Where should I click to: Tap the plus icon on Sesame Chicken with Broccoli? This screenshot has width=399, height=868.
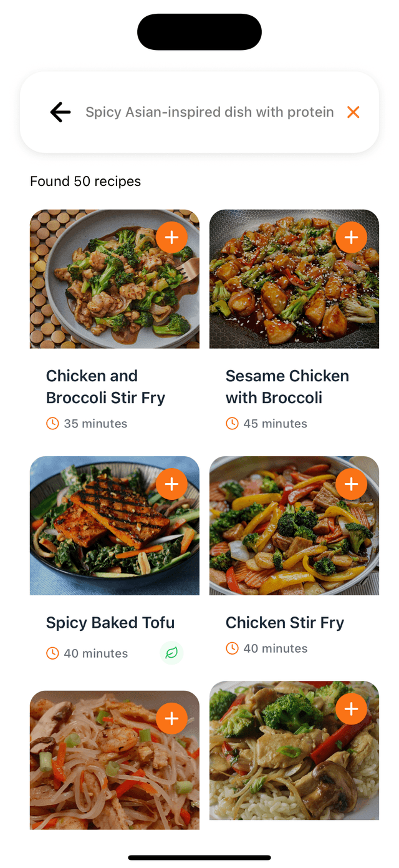point(352,237)
